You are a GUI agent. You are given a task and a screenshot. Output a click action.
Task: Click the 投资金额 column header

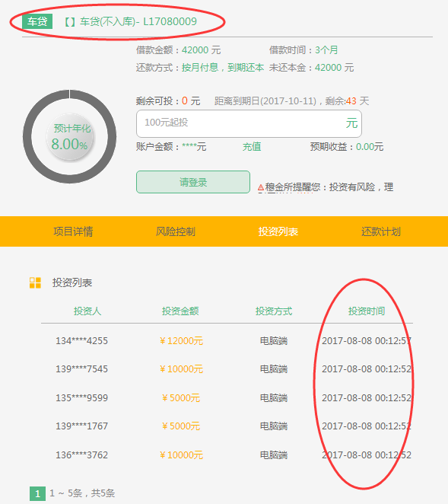point(180,311)
